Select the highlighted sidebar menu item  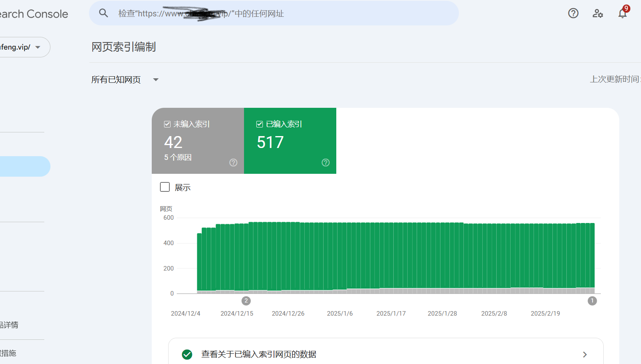[25, 166]
